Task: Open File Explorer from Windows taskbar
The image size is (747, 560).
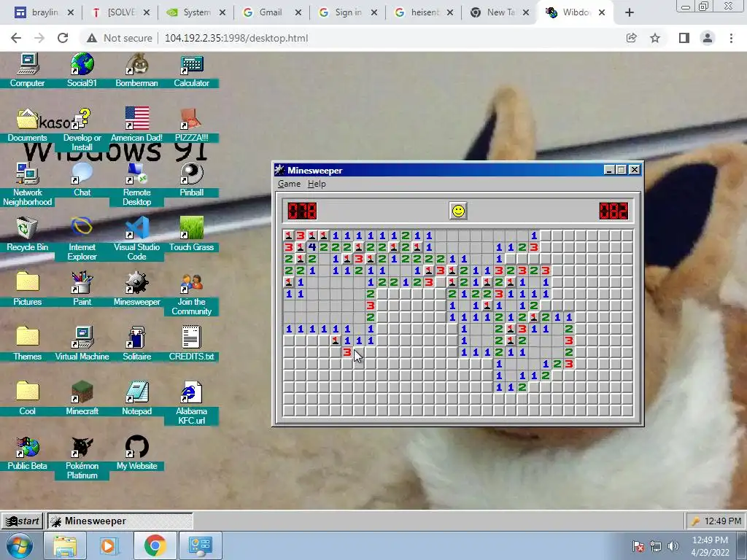Action: (65, 545)
